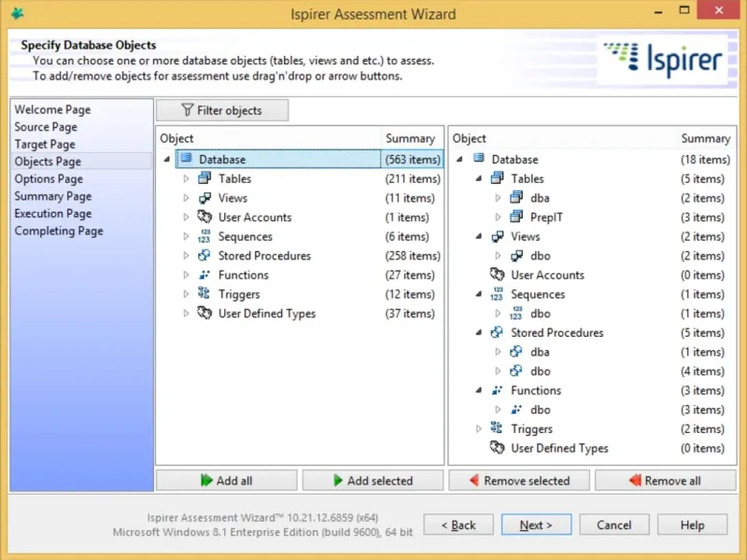Click the Views icon in the right tree
The height and width of the screenshot is (560, 747).
(498, 236)
